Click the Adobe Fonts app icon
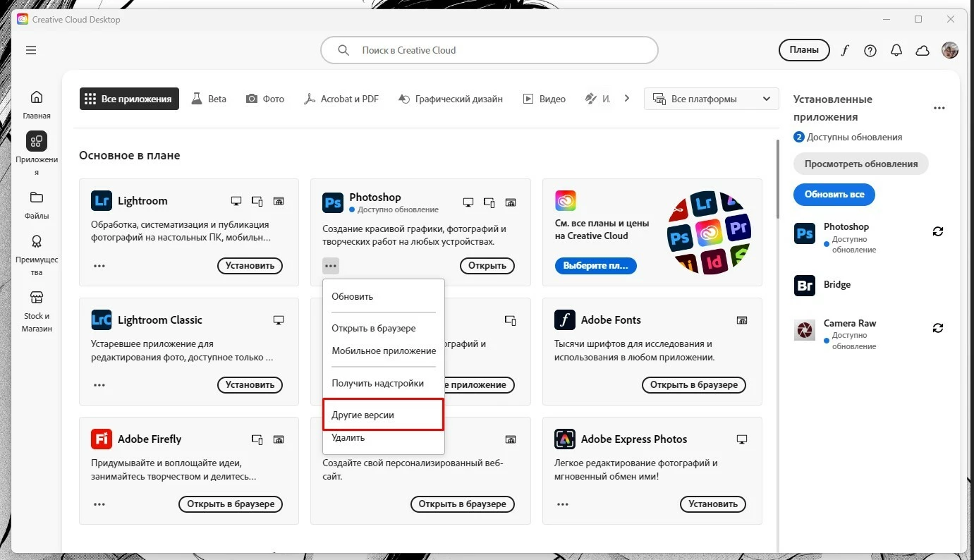Viewport: 974px width, 560px height. pos(565,320)
